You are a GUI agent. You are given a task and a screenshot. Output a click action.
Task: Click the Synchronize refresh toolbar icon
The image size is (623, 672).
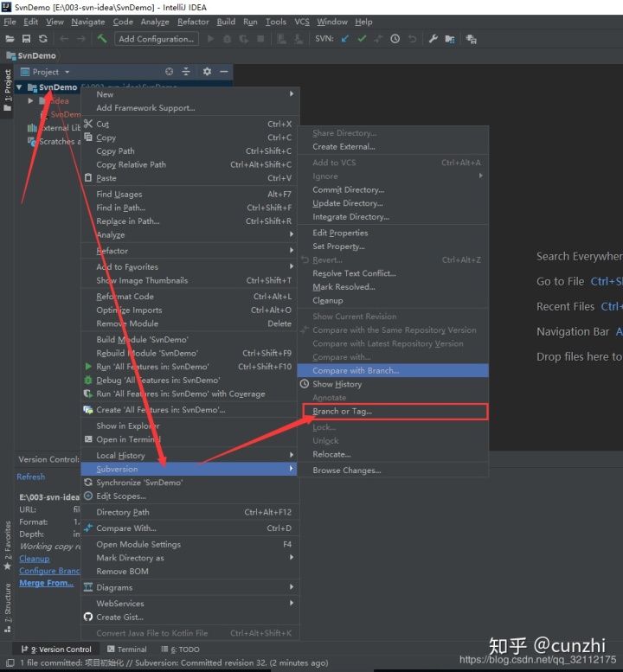(x=43, y=39)
